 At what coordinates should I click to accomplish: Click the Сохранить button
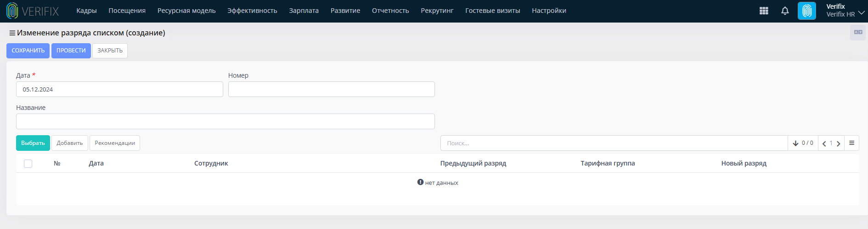(28, 51)
